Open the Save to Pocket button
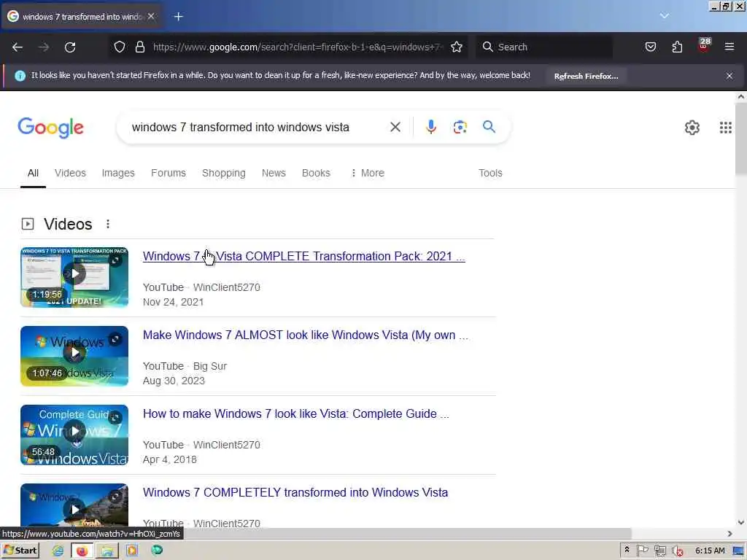This screenshot has width=747, height=560. point(650,47)
